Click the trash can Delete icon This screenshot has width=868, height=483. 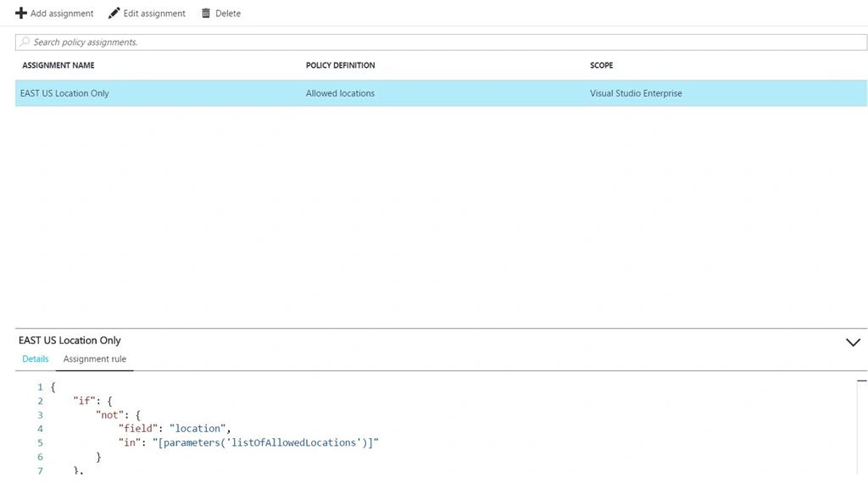(206, 13)
